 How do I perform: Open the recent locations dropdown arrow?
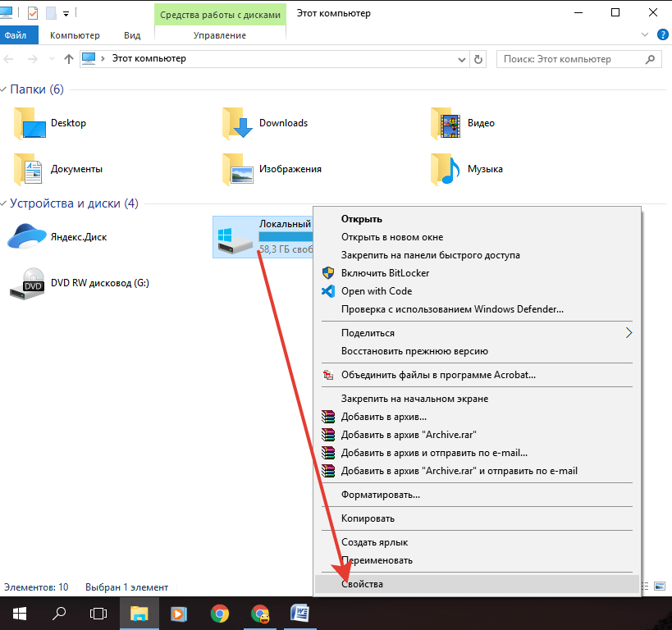click(x=52, y=59)
